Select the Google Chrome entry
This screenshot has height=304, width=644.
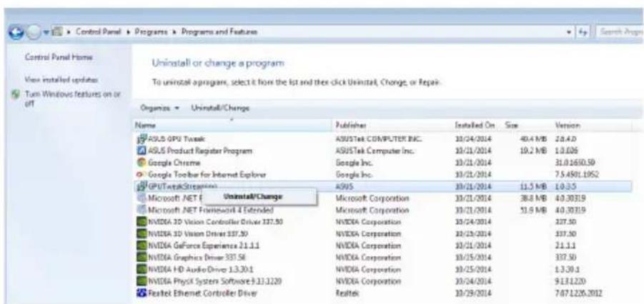point(173,163)
